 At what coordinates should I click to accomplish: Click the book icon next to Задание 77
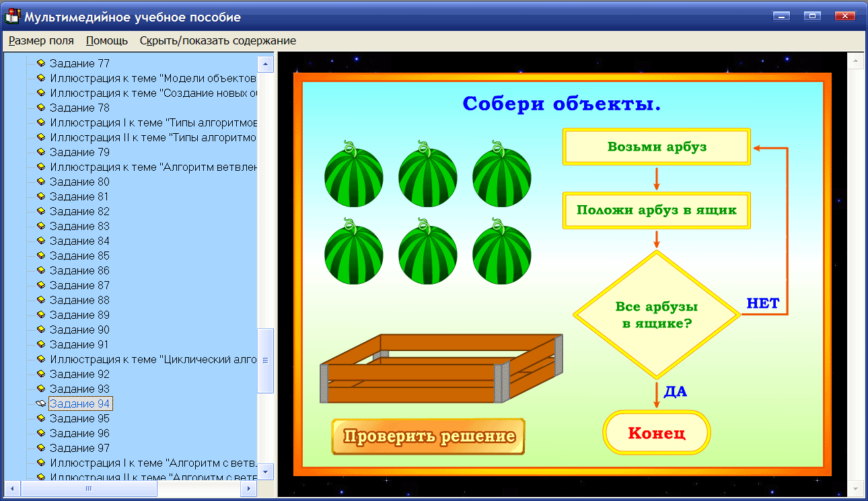click(40, 63)
